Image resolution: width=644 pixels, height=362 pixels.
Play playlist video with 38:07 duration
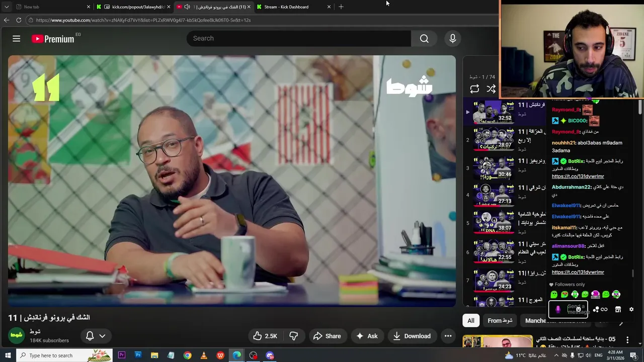(x=495, y=223)
